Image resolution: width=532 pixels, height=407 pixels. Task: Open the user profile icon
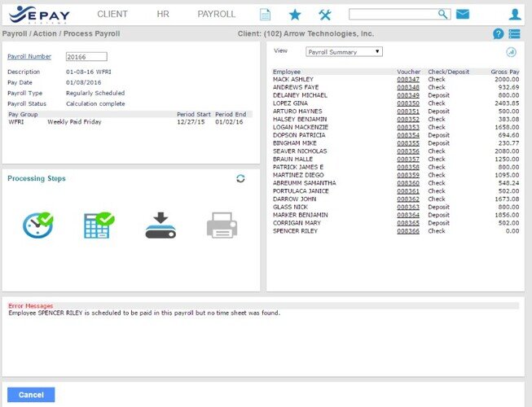[515, 15]
